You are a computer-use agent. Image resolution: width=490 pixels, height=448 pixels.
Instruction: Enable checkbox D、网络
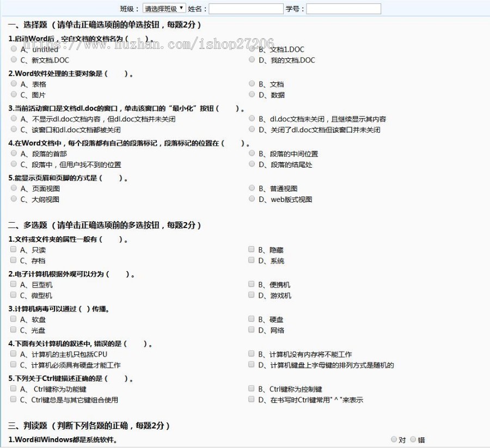(251, 329)
